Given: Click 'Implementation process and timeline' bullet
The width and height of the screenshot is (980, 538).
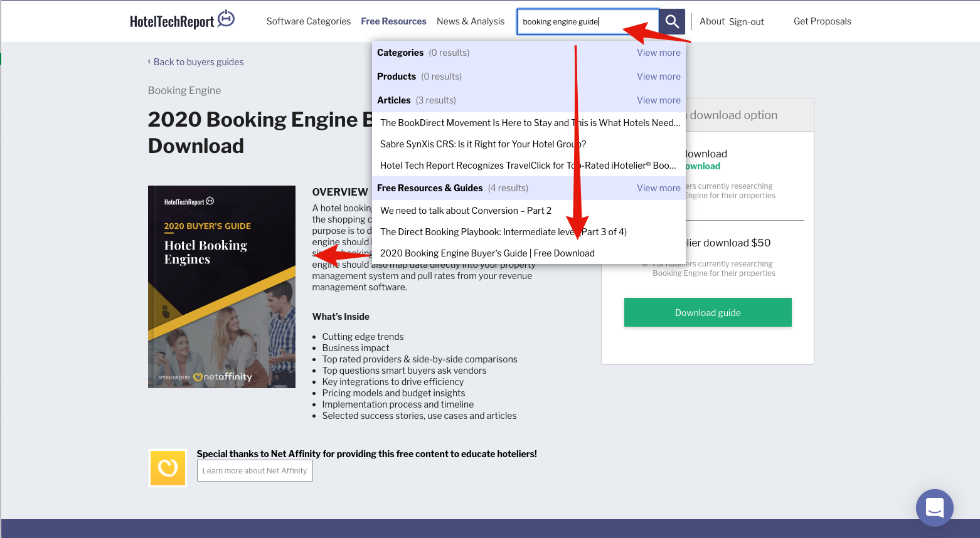Looking at the screenshot, I should [x=398, y=404].
